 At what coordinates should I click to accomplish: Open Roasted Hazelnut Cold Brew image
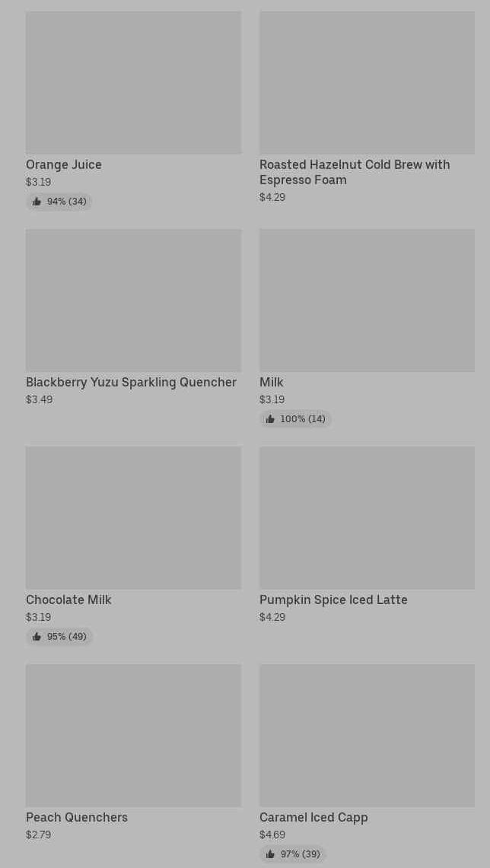[367, 82]
